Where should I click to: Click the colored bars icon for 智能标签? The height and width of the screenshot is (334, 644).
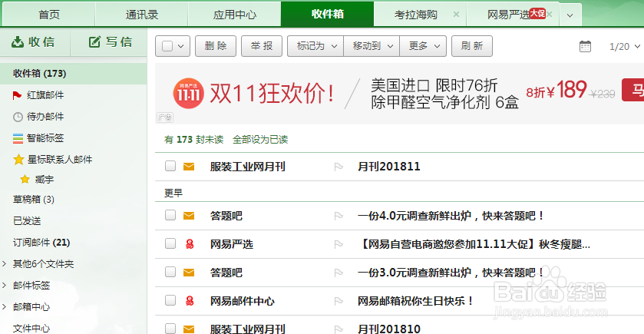click(18, 138)
